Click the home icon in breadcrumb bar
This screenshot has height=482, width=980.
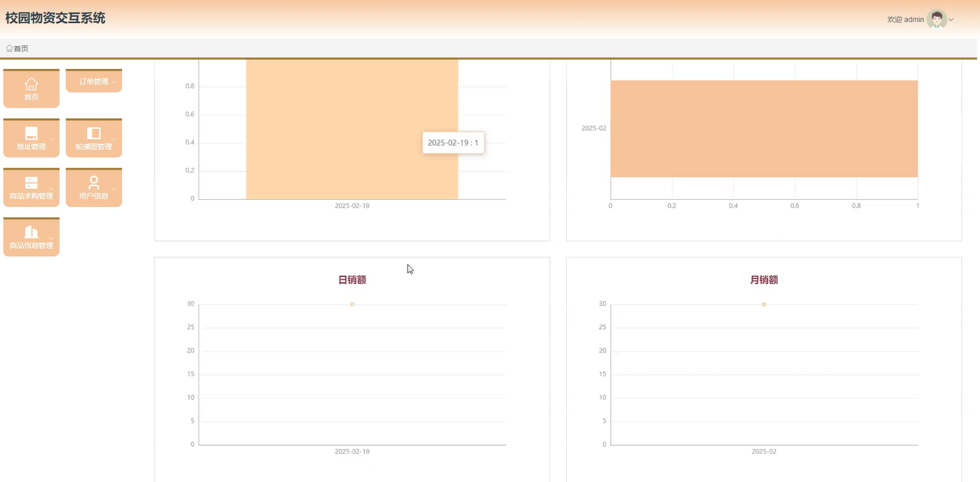pyautogui.click(x=9, y=48)
